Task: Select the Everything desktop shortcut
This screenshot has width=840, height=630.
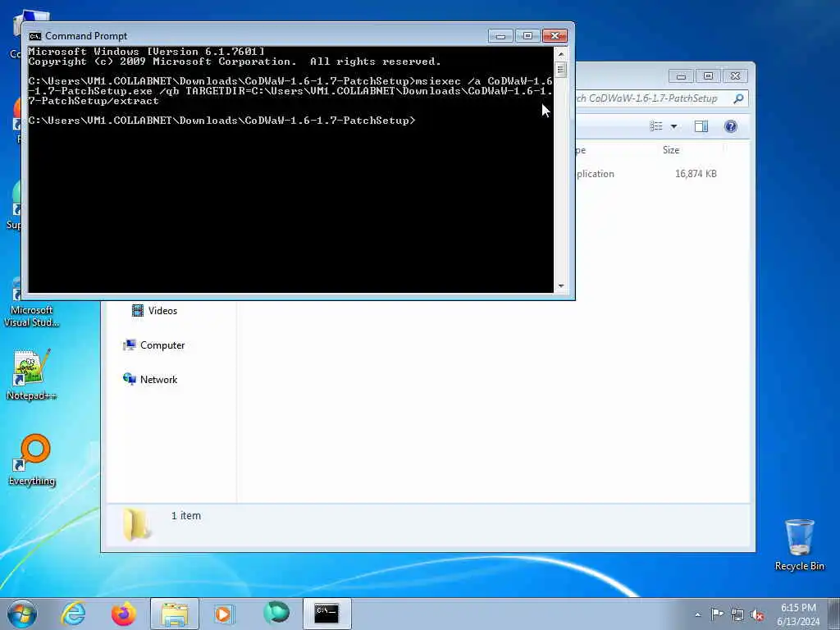Action: pos(32,459)
